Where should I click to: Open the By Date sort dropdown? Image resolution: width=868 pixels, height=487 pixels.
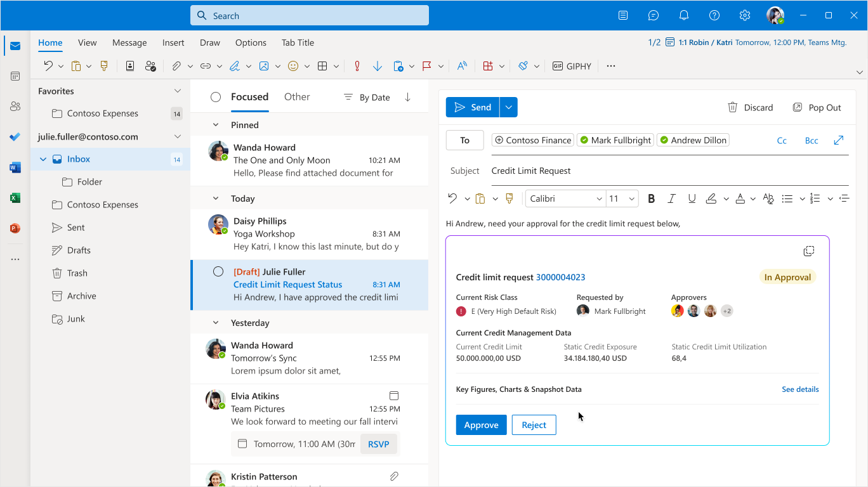[x=367, y=97]
